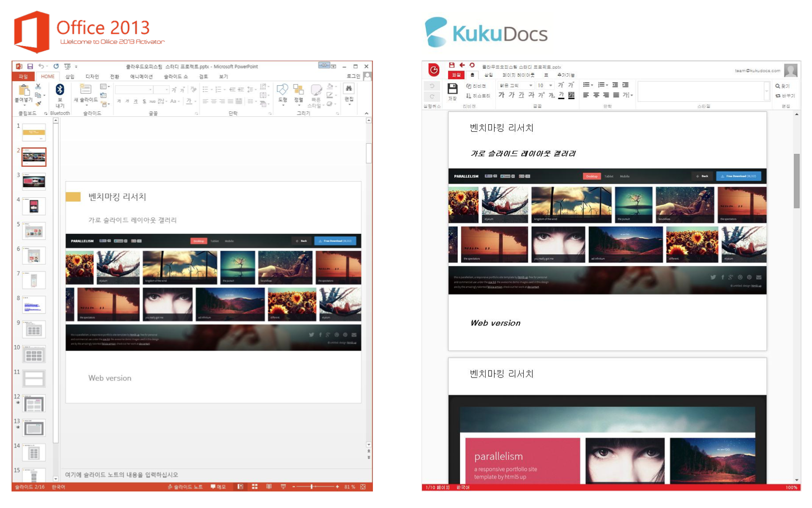812x508 pixels.
Task: Click the KukuDocs red logo button
Action: tap(434, 70)
